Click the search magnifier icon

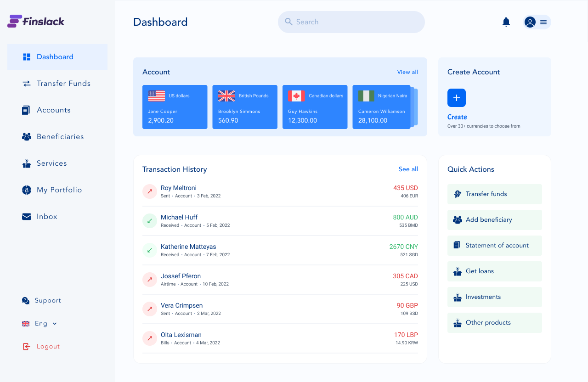[288, 22]
